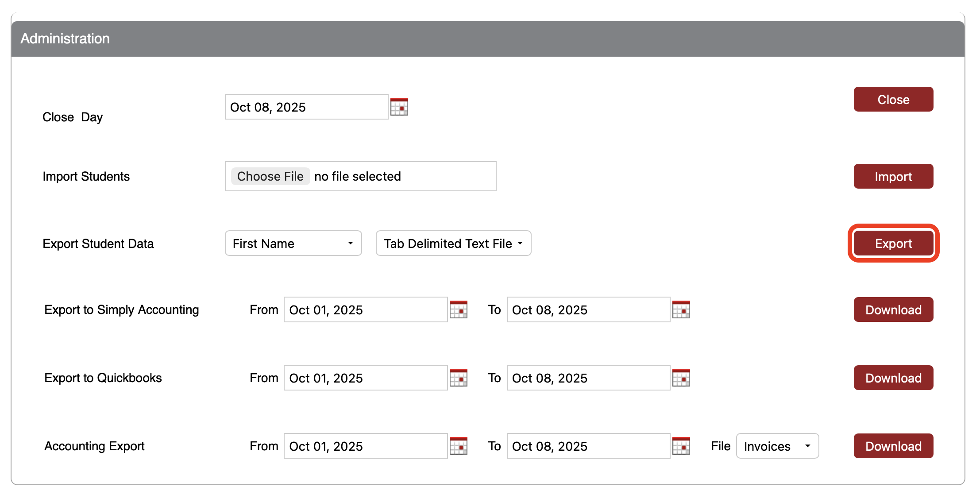Download the Accounting Export file
The height and width of the screenshot is (495, 980).
coord(893,446)
